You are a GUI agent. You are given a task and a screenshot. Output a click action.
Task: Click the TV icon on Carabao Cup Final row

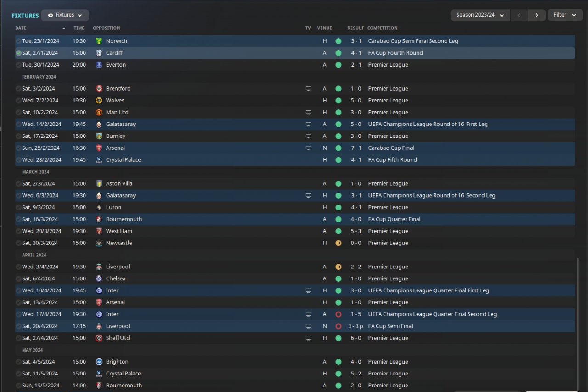[x=308, y=148]
